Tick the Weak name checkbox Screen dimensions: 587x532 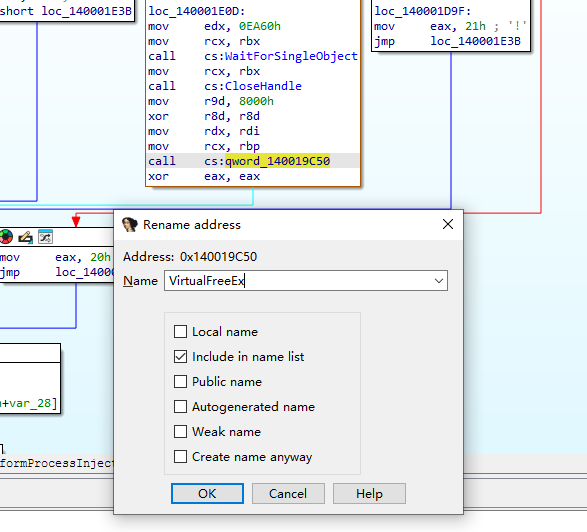tap(180, 432)
